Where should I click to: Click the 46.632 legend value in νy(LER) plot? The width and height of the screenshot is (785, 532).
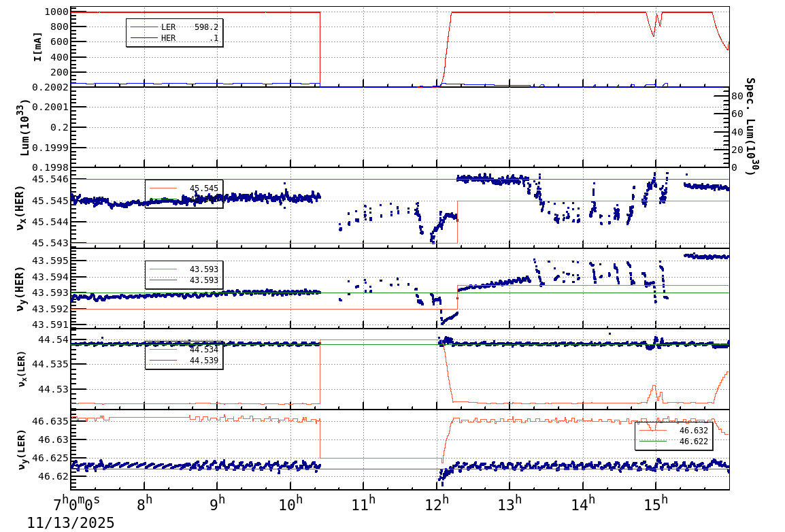pyautogui.click(x=693, y=430)
